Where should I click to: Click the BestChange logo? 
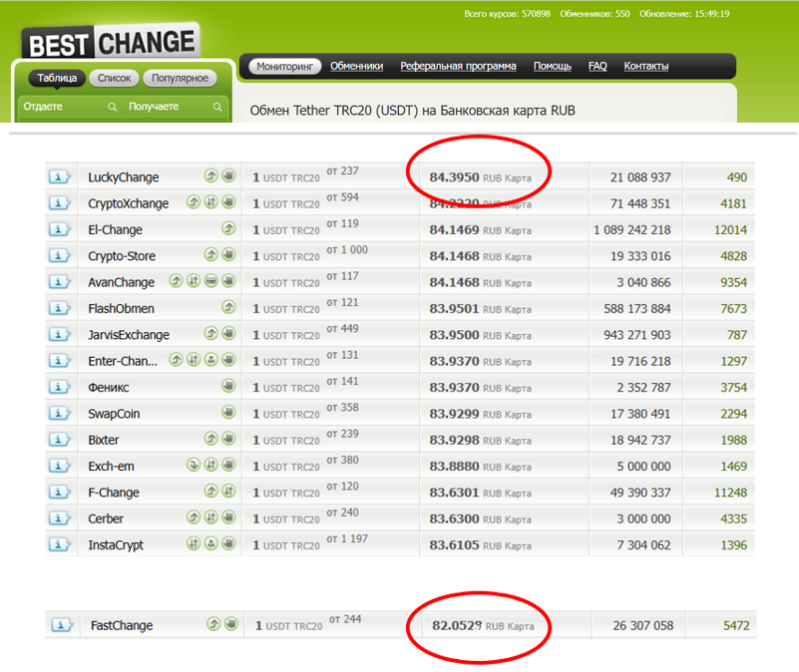coord(111,42)
